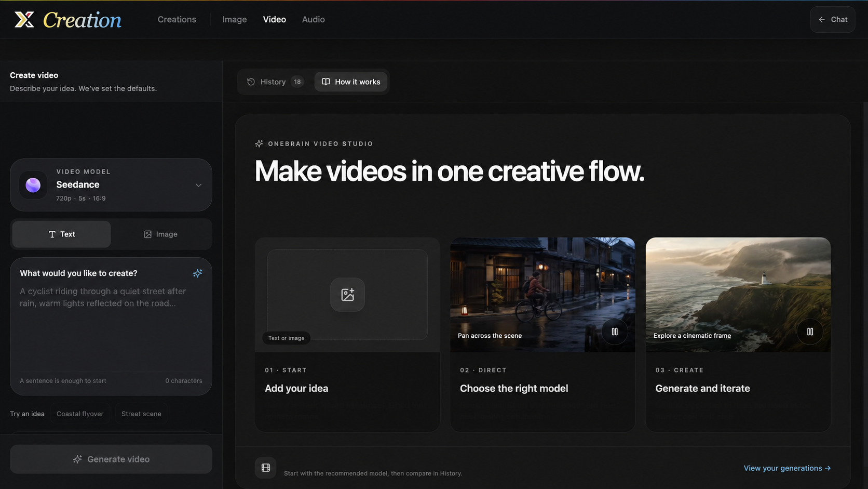
Task: Click the 720p · 5s · 16:9 settings text
Action: click(81, 199)
